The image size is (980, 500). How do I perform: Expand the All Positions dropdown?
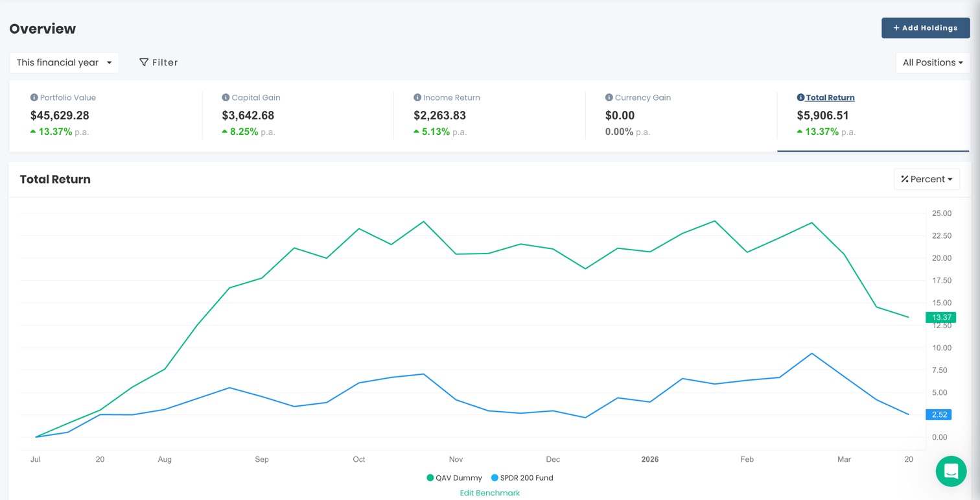click(x=932, y=62)
